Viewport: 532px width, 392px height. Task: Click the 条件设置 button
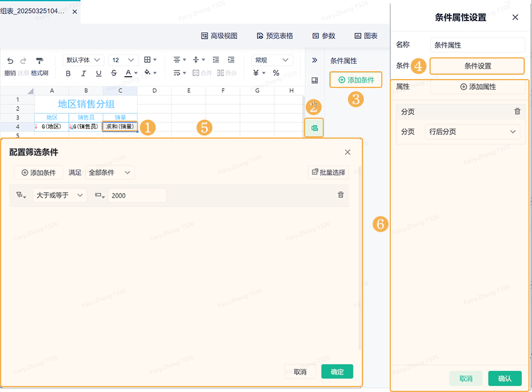tap(477, 66)
